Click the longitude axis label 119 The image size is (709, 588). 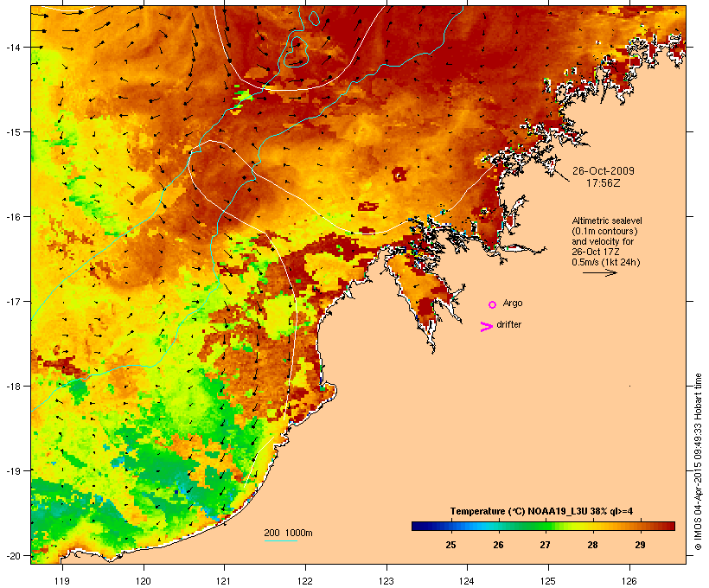[62, 581]
